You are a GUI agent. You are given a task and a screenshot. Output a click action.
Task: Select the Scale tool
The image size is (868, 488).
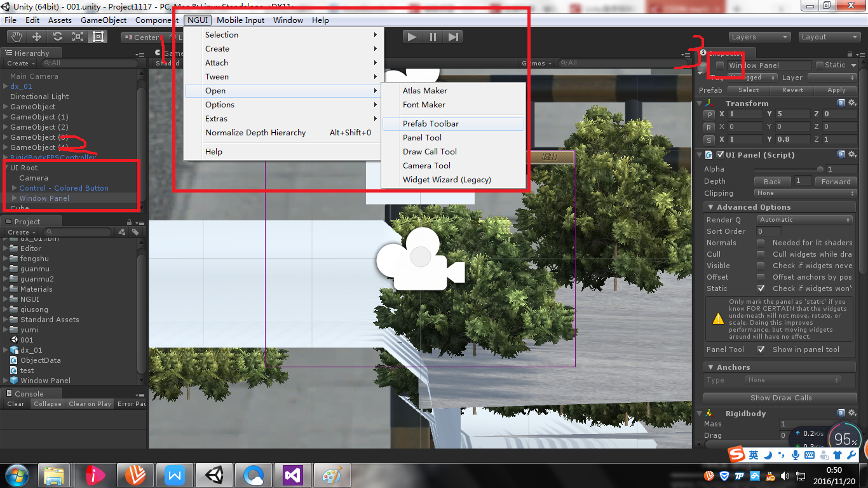point(78,37)
